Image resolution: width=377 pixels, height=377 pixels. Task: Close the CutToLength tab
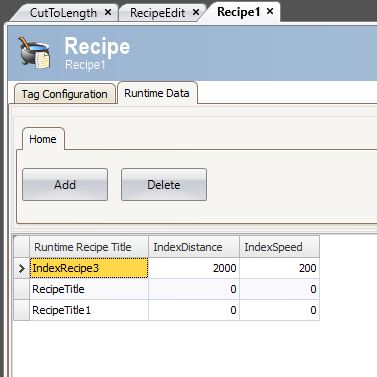pos(108,12)
